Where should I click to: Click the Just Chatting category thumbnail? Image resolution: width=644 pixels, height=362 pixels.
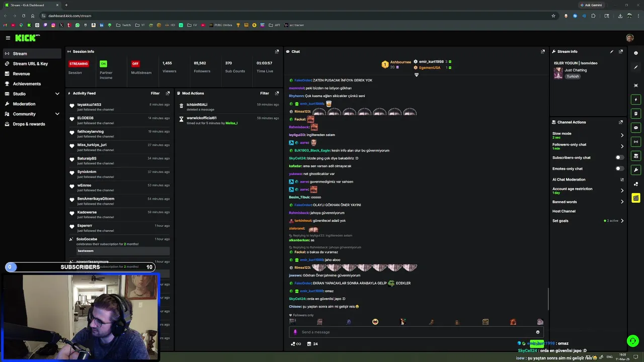click(x=558, y=73)
